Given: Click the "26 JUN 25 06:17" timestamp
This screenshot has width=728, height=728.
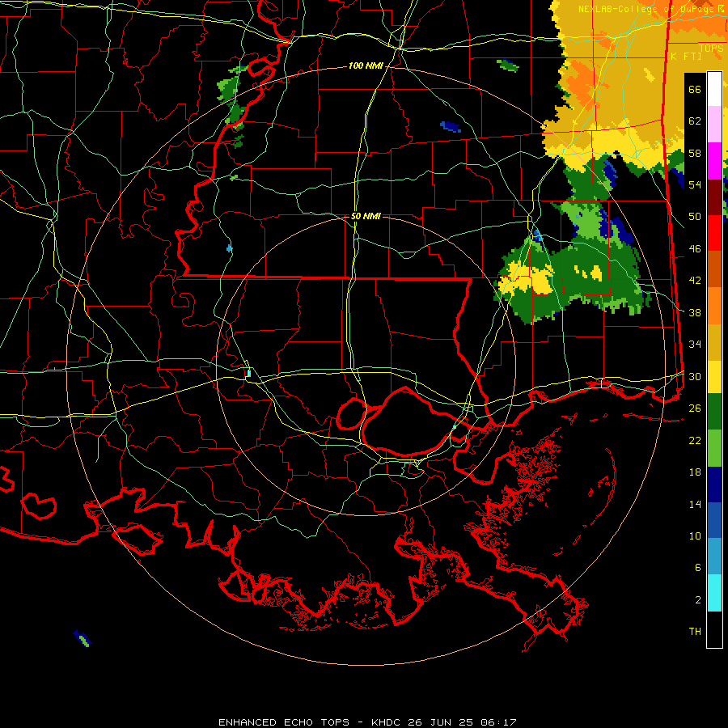Looking at the screenshot, I should 462,722.
